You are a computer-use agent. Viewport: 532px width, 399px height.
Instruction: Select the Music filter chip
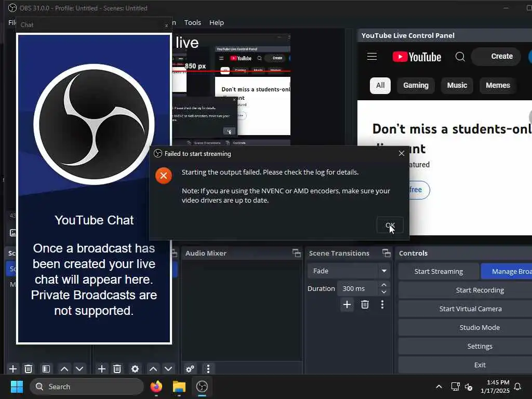pos(457,85)
